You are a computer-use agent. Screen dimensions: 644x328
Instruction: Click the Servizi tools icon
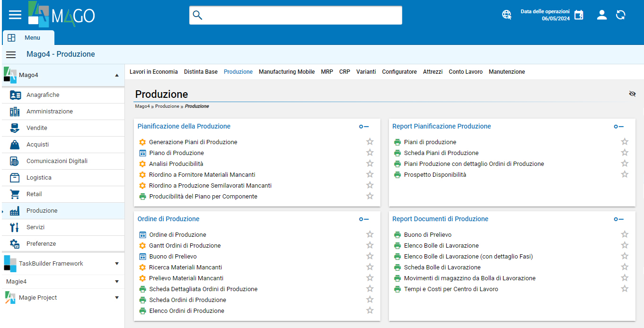15,227
